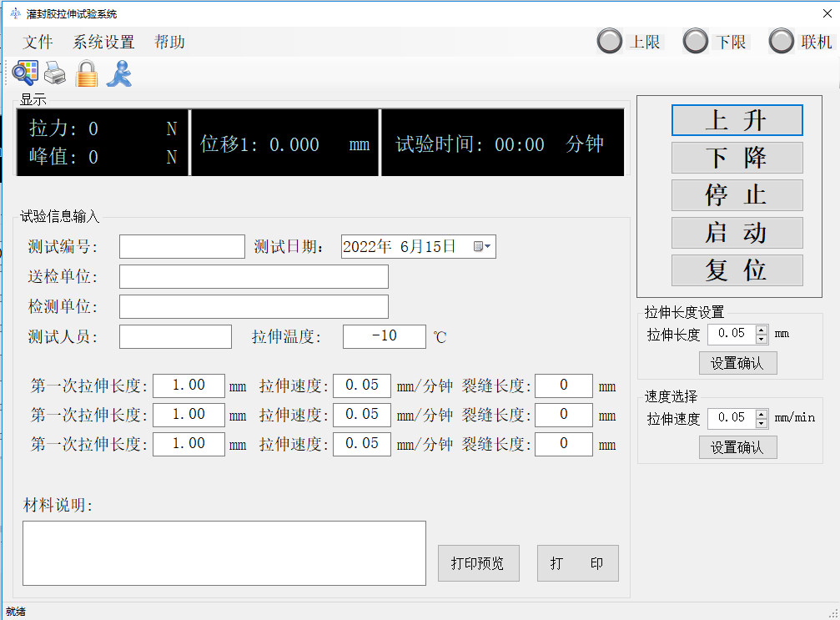
Task: Click the magnifier search toolbar icon
Action: click(25, 73)
